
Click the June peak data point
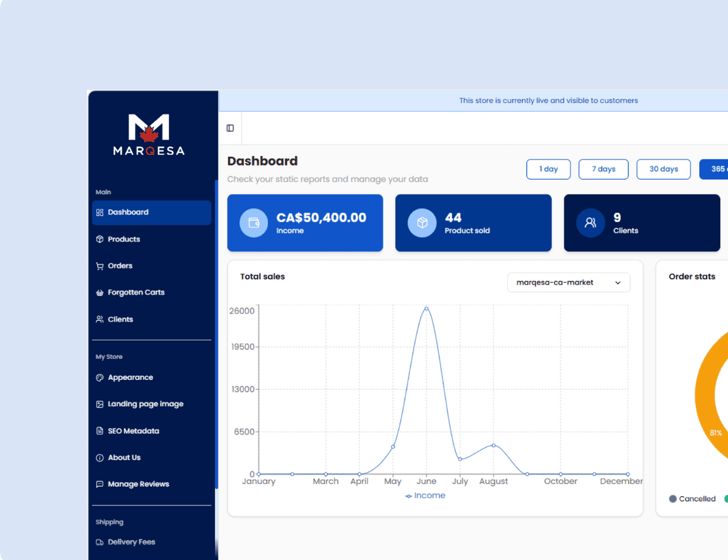click(427, 309)
